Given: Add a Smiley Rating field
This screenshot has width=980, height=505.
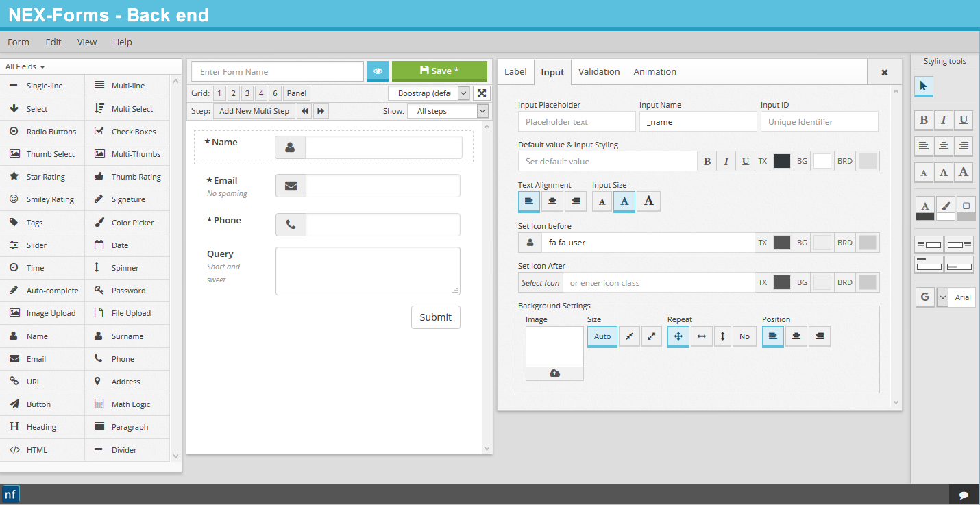Looking at the screenshot, I should [42, 199].
